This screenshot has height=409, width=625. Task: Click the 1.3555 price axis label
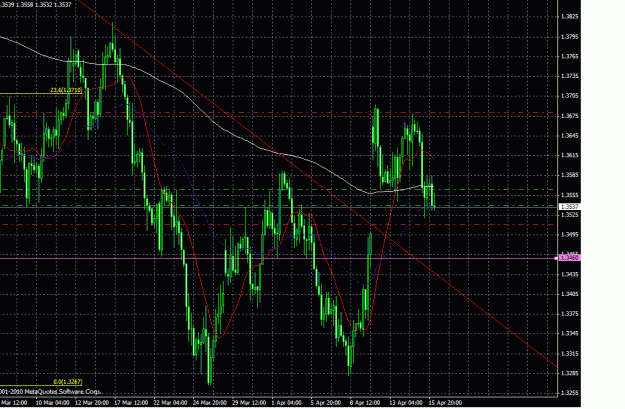pyautogui.click(x=569, y=195)
